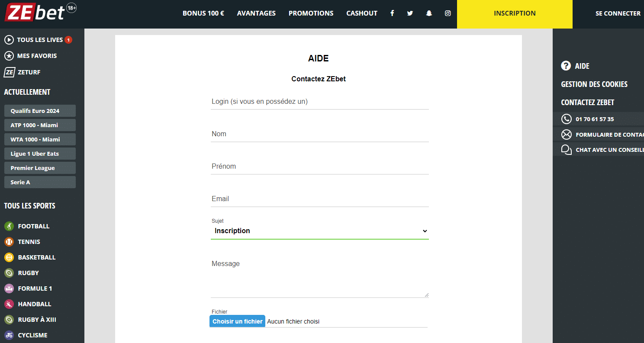The width and height of the screenshot is (644, 343).
Task: Click the Facebook icon in header
Action: pyautogui.click(x=392, y=13)
